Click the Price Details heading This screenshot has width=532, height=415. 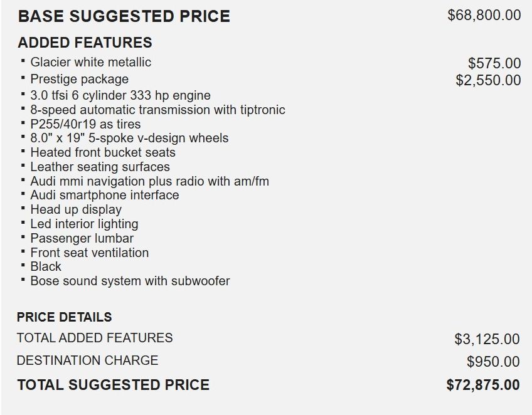click(64, 317)
